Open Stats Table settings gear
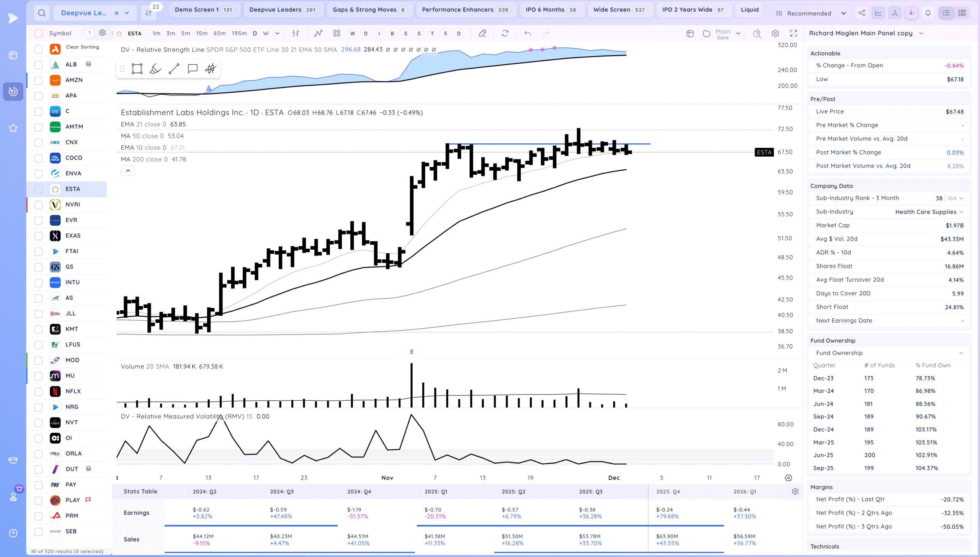Viewport: 980px width, 557px height. click(x=795, y=491)
